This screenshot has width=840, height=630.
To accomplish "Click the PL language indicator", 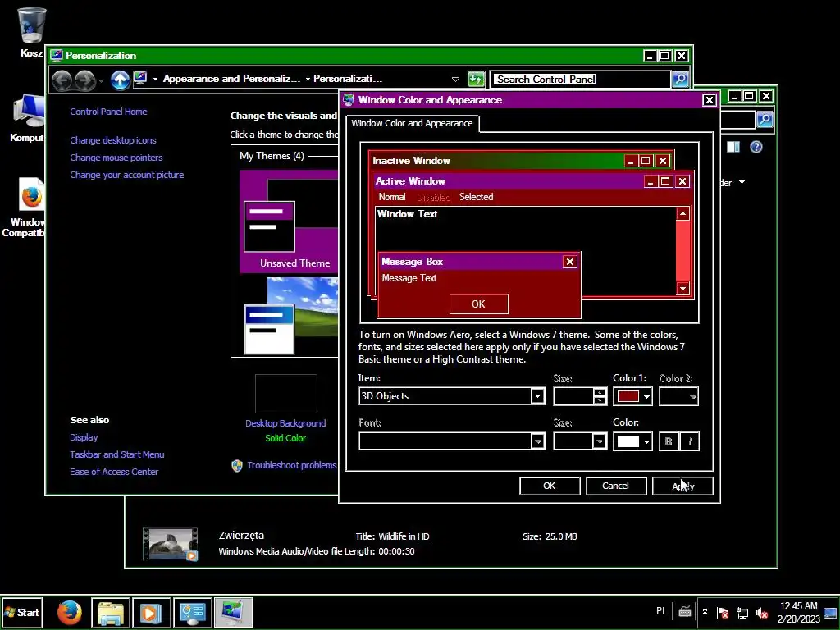I will pos(661,611).
